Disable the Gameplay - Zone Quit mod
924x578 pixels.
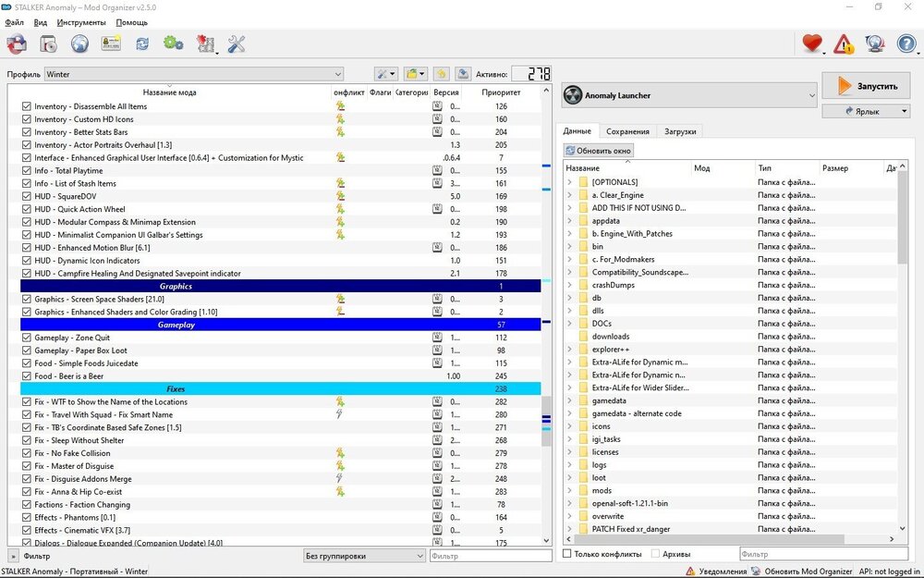click(x=27, y=338)
